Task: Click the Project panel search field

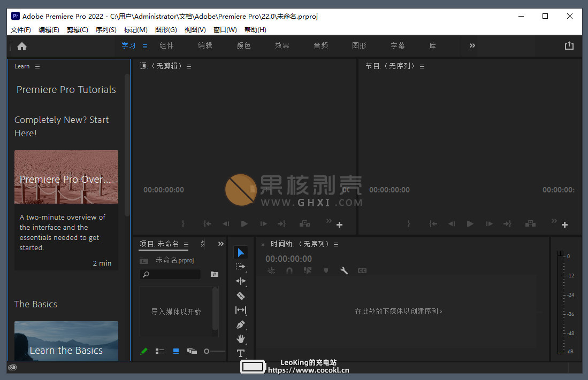Action: click(x=170, y=274)
